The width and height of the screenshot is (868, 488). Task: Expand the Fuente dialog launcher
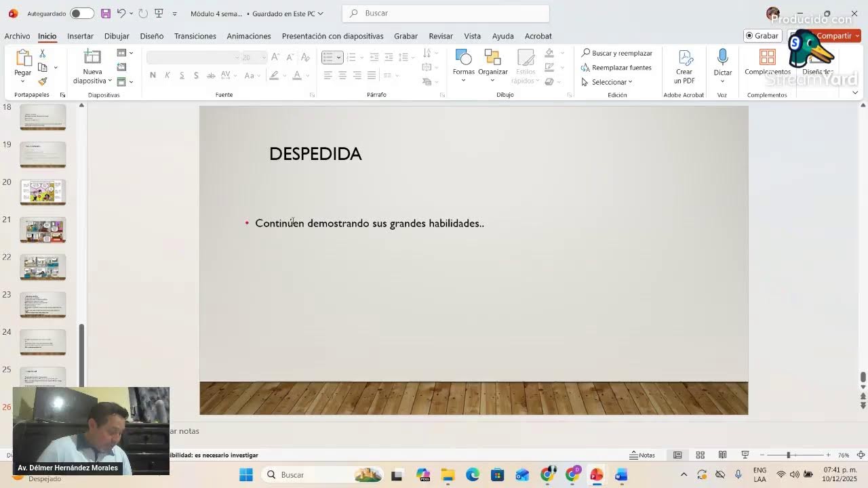pyautogui.click(x=312, y=95)
